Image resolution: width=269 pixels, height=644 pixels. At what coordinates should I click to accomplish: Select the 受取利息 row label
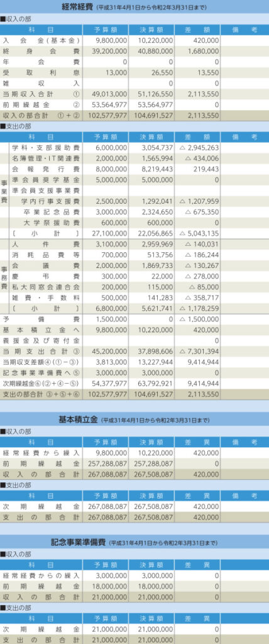(x=41, y=73)
